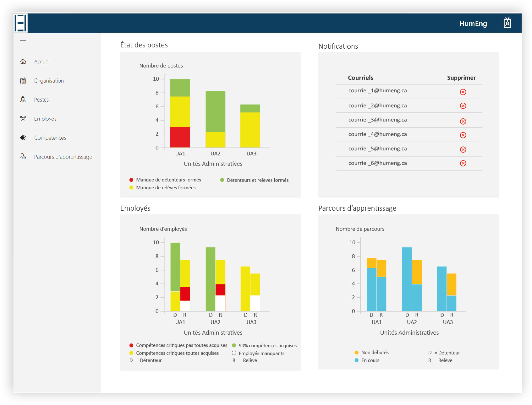Click the HumEng logo icon in header
Screen dimensions: 532x405
point(21,23)
